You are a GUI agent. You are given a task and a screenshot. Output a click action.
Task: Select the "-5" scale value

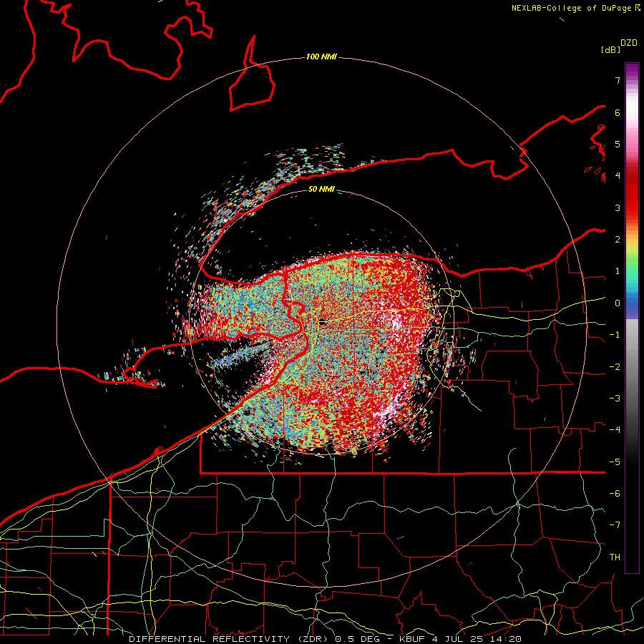coord(615,462)
